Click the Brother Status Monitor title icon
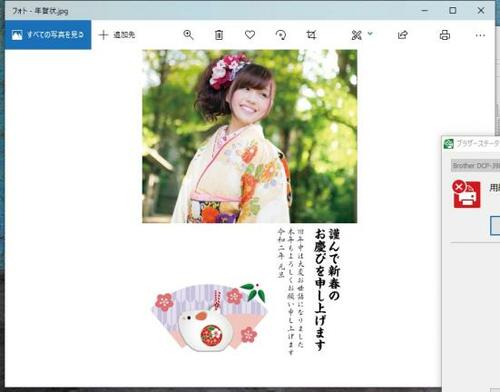This screenshot has height=392, width=500. click(x=449, y=144)
